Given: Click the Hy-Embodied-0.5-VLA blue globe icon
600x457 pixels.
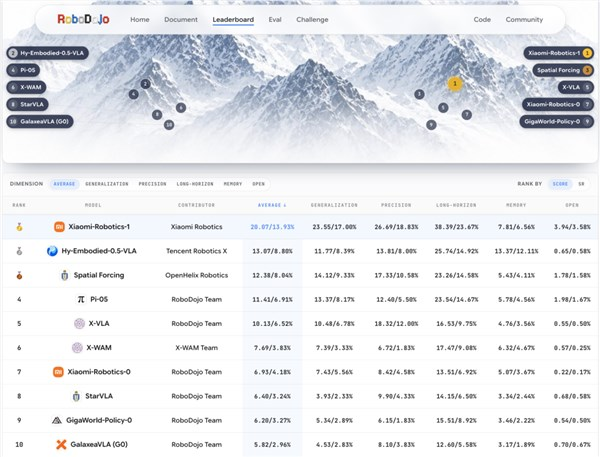Looking at the screenshot, I should coord(52,251).
